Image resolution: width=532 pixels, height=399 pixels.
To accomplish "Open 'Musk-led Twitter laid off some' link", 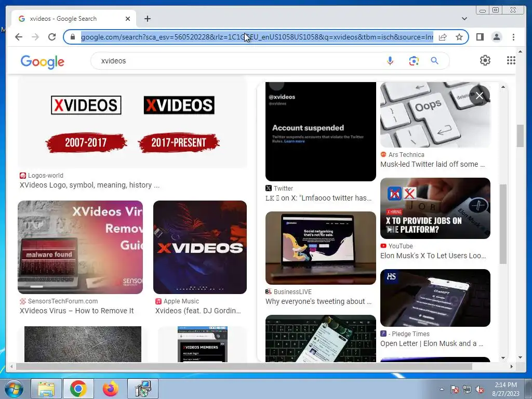I will pyautogui.click(x=432, y=164).
